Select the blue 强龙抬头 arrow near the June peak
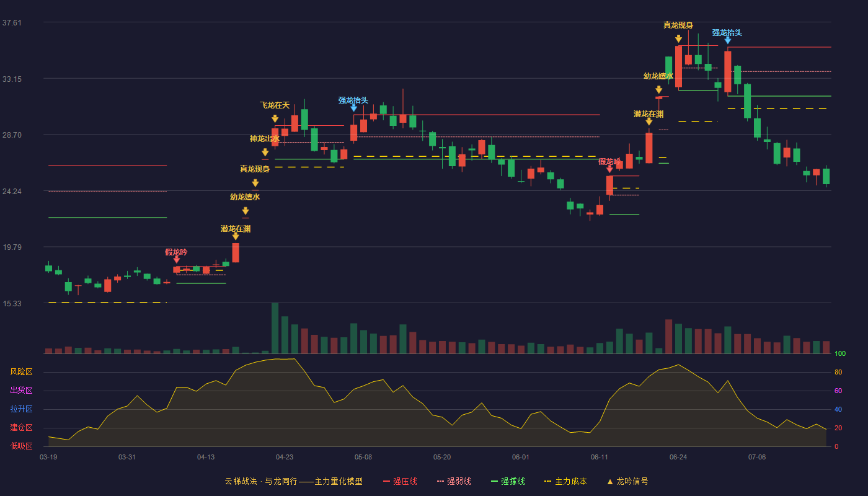Viewport: 868px width, 496px height. point(727,40)
